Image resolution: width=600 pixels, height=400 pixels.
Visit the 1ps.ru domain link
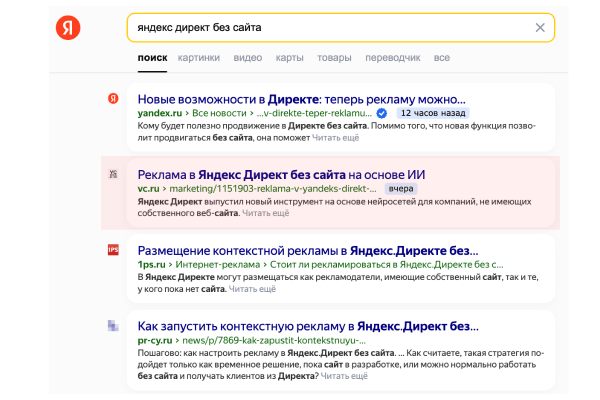coord(152,264)
